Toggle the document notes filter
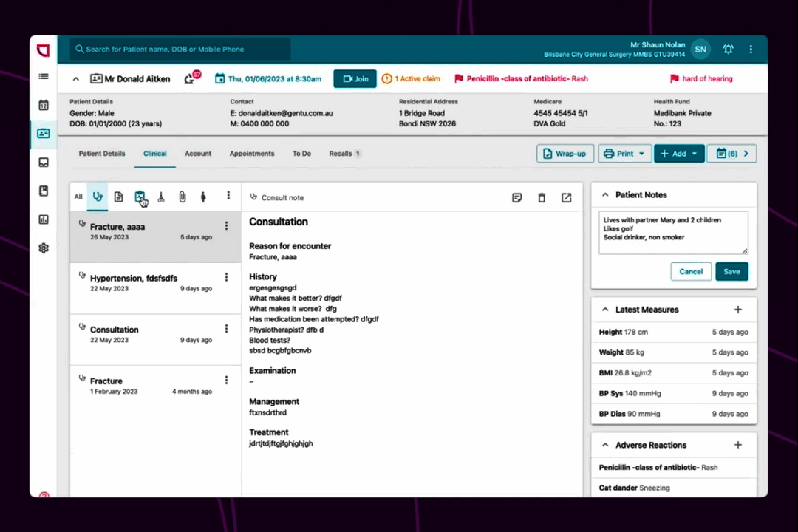 pyautogui.click(x=118, y=197)
